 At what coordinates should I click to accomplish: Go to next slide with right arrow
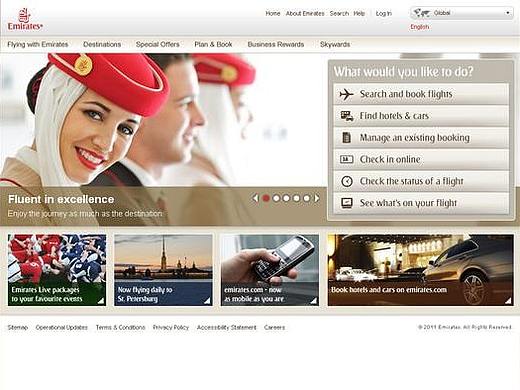pyautogui.click(x=317, y=198)
